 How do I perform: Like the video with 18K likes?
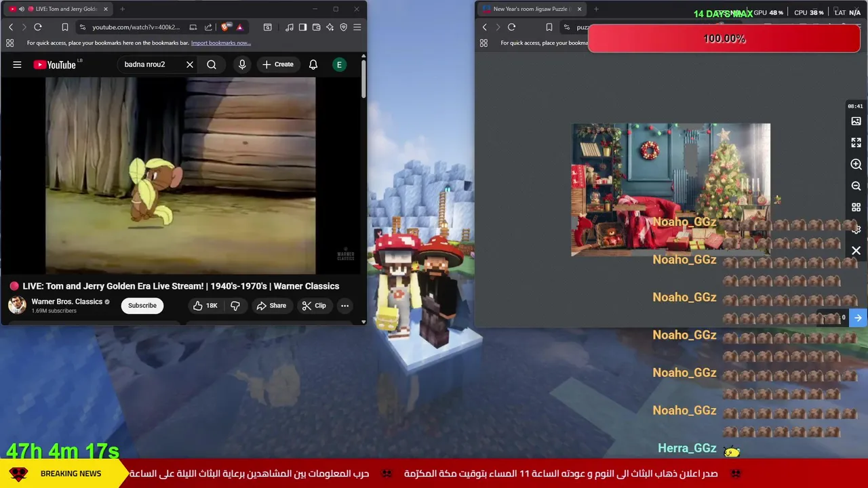pyautogui.click(x=205, y=306)
